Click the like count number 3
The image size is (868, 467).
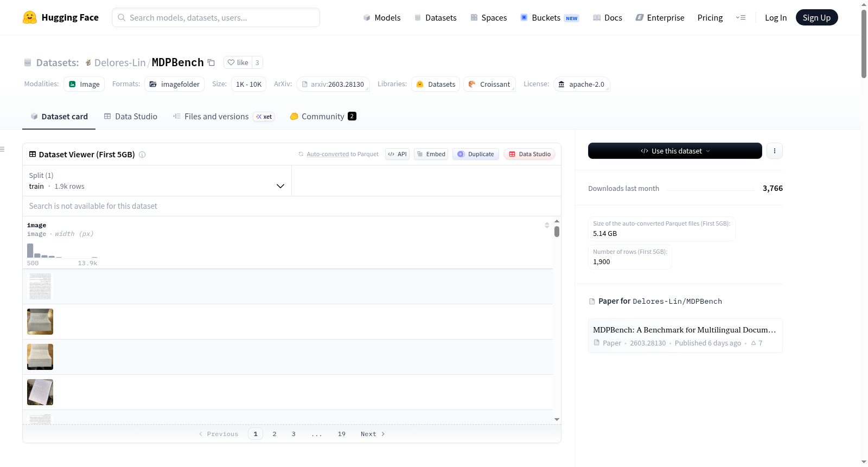tap(257, 62)
